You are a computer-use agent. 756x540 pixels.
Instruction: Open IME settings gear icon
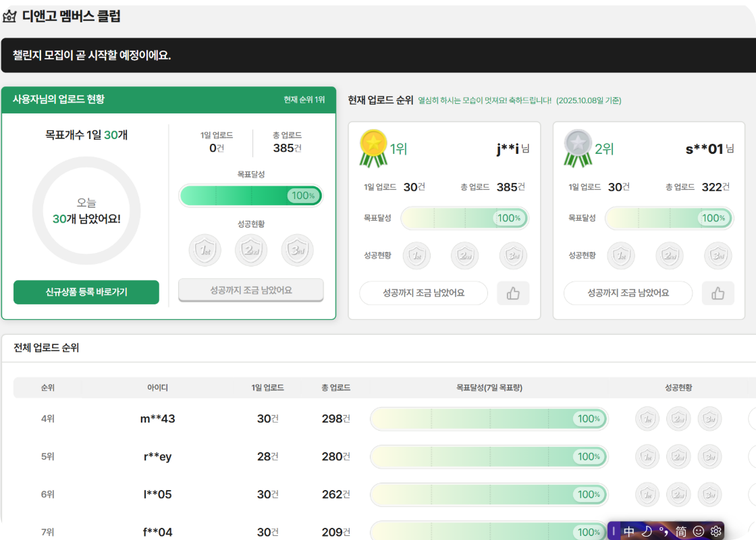tap(715, 531)
